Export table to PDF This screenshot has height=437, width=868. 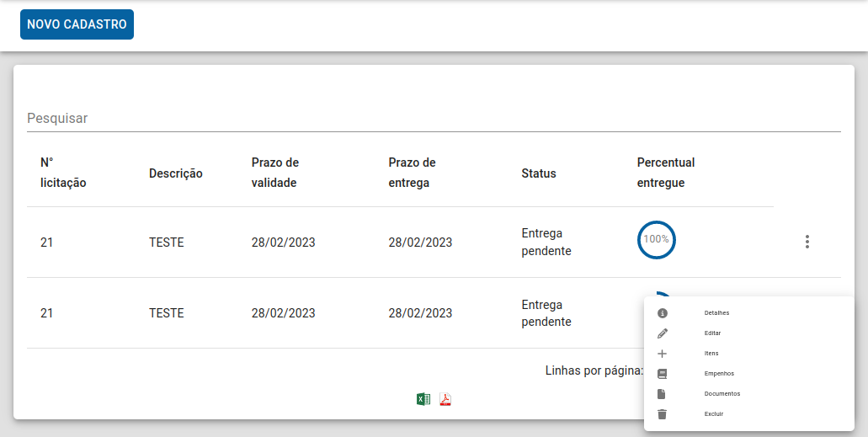(x=445, y=399)
